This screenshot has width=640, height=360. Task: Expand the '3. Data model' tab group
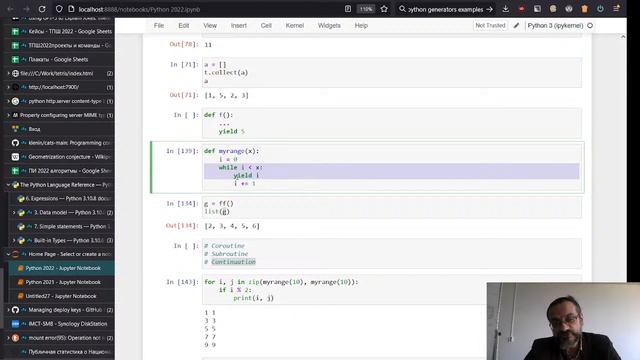pos(14,213)
